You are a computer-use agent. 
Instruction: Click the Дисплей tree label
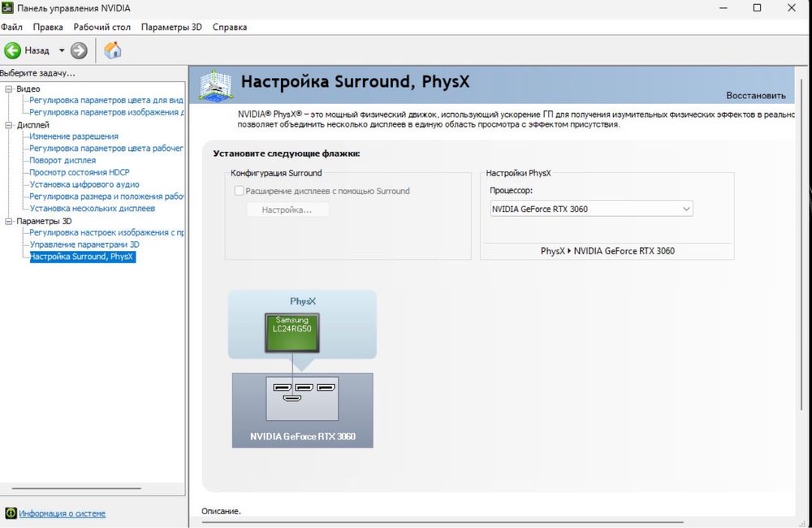tap(32, 125)
